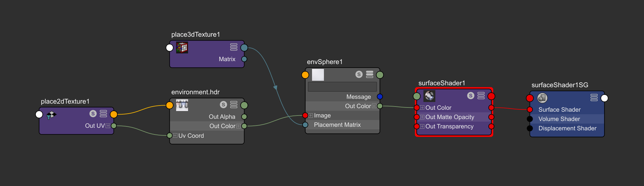Toggle solo S icon on surfaceShader1
The width and height of the screenshot is (644, 186).
click(x=471, y=96)
